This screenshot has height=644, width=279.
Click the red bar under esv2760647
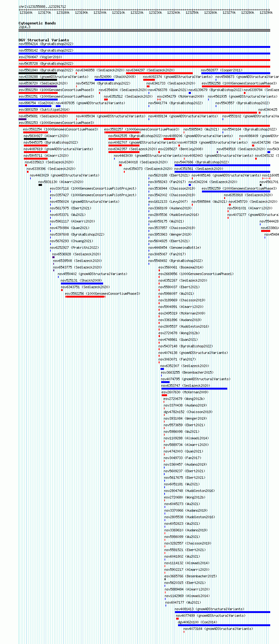pyautogui.click(x=144, y=60)
